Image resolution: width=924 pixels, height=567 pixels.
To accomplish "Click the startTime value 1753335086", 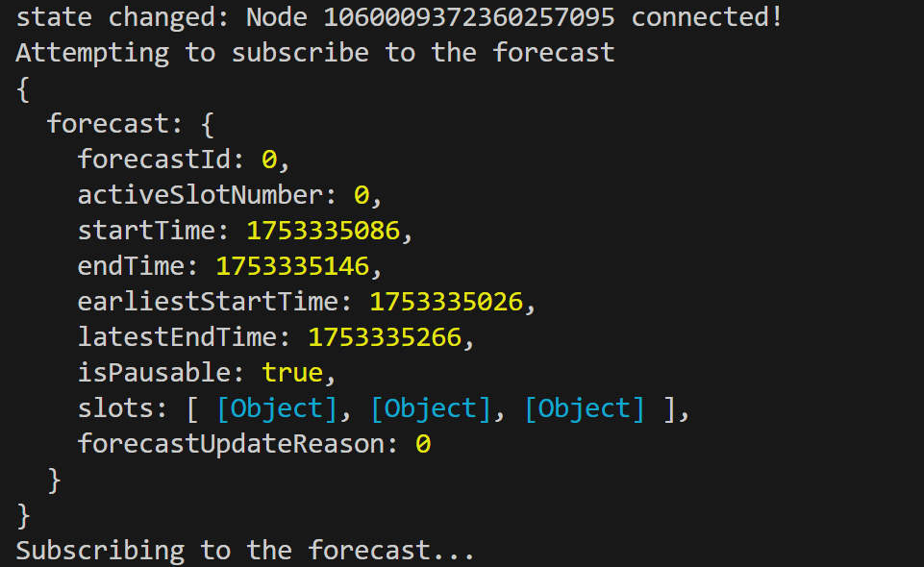I will pyautogui.click(x=322, y=231).
